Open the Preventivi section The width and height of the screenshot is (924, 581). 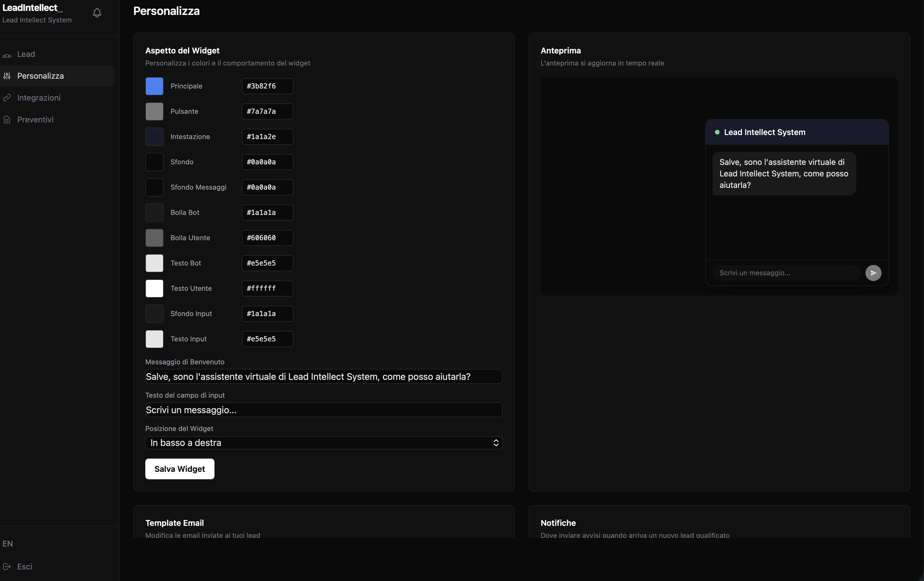click(57, 120)
